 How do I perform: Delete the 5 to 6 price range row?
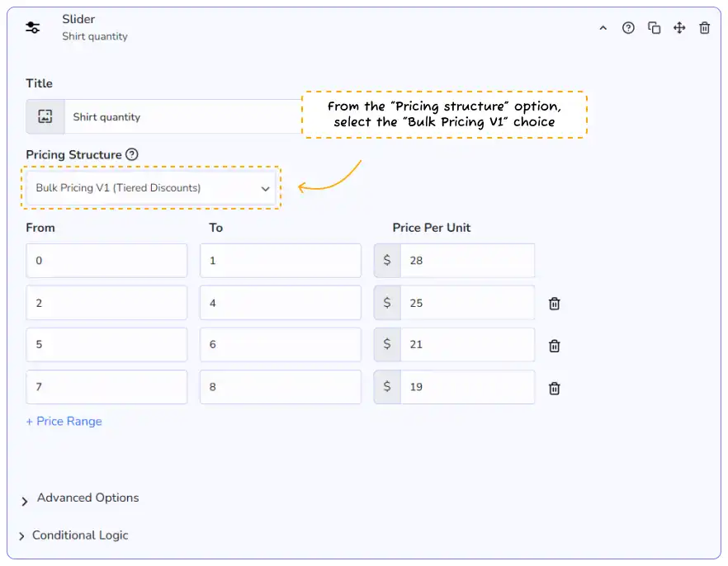(555, 346)
